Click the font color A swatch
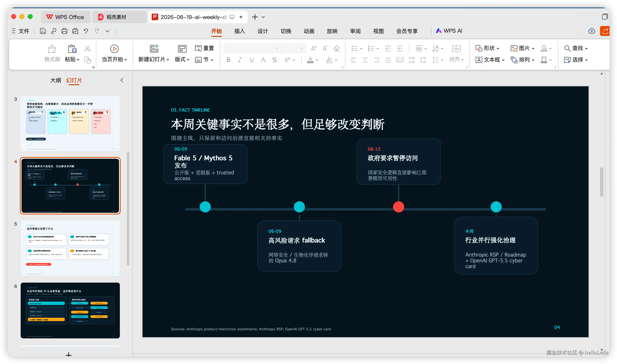Image resolution: width=617 pixels, height=364 pixels. pos(310,60)
